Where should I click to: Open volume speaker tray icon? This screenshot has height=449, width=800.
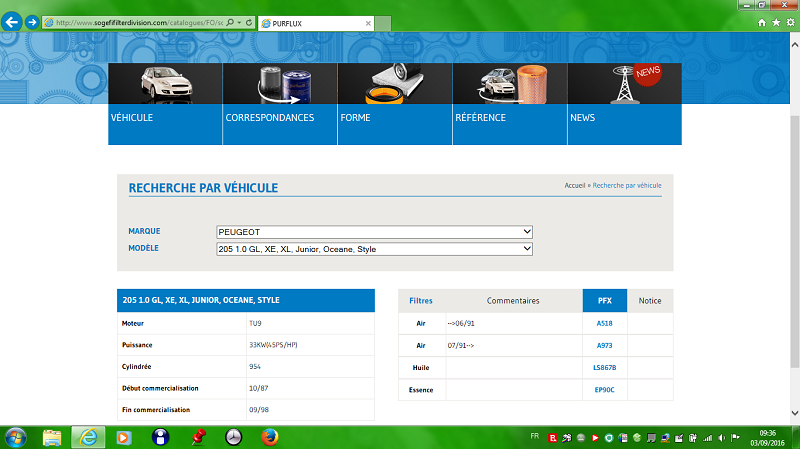721,438
